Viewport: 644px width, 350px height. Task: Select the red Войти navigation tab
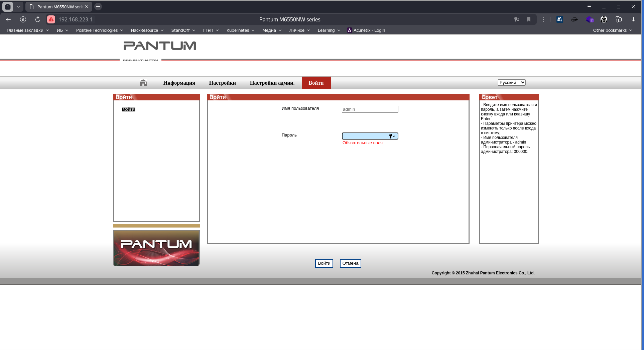316,83
